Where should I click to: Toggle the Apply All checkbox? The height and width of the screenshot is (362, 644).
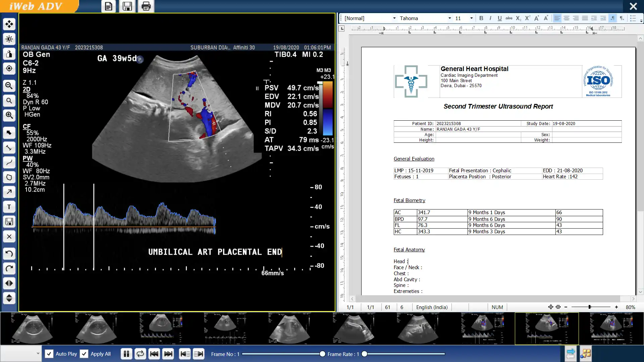84,354
